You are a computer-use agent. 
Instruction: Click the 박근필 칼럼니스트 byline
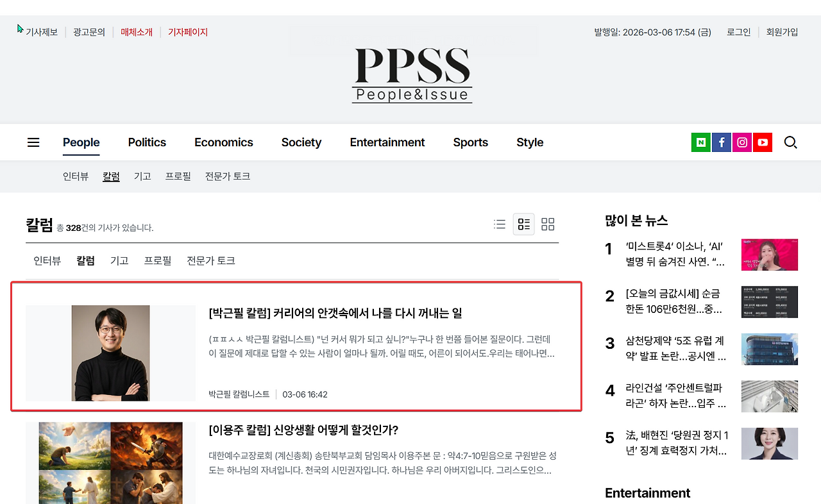[239, 394]
